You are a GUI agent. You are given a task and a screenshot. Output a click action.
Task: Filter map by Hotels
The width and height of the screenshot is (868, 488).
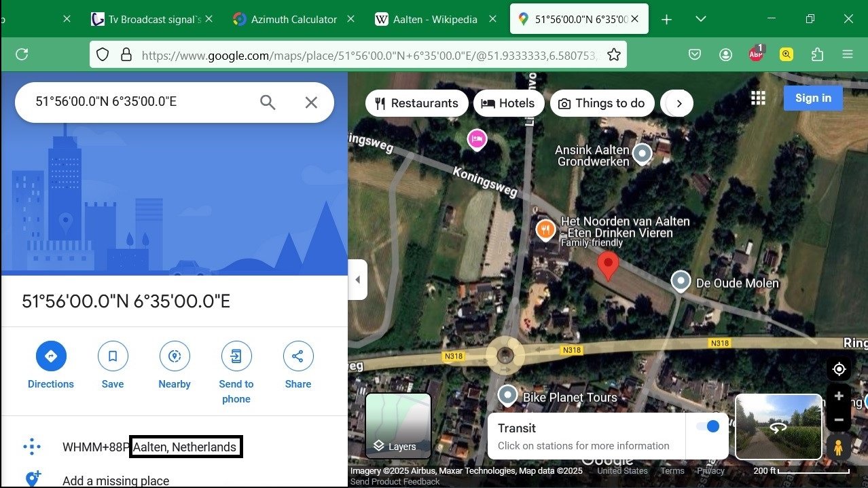(509, 103)
